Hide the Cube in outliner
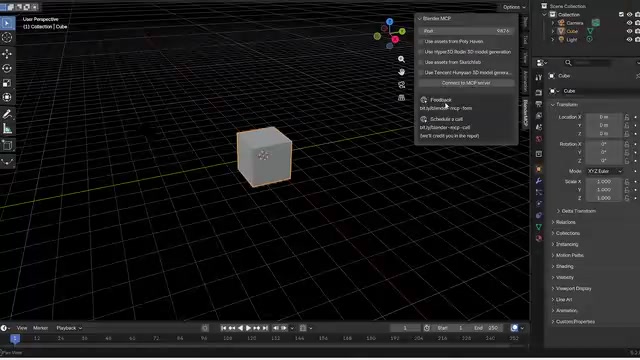This screenshot has width=640, height=360. click(629, 31)
